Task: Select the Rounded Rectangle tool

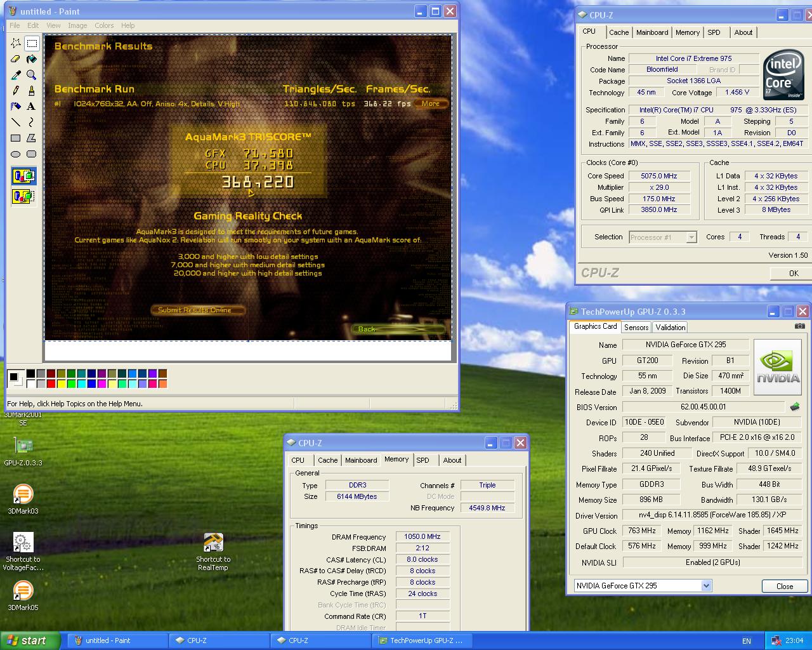Action: click(32, 154)
